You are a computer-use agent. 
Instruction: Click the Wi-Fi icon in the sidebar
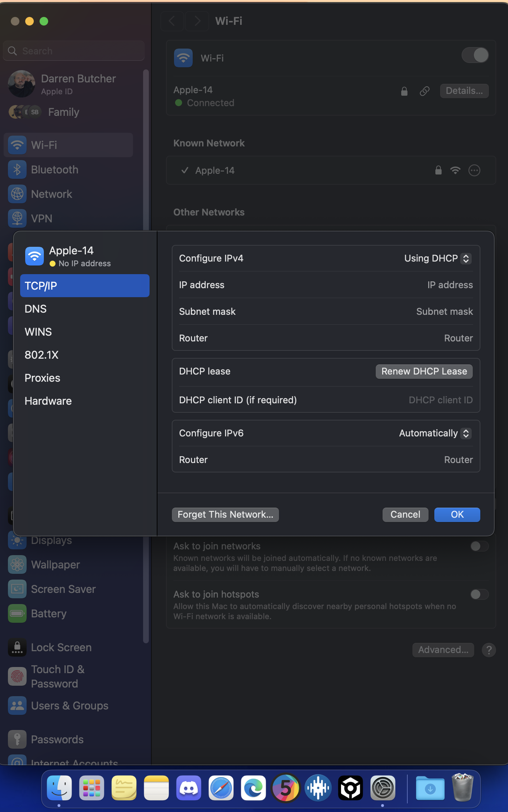(17, 145)
